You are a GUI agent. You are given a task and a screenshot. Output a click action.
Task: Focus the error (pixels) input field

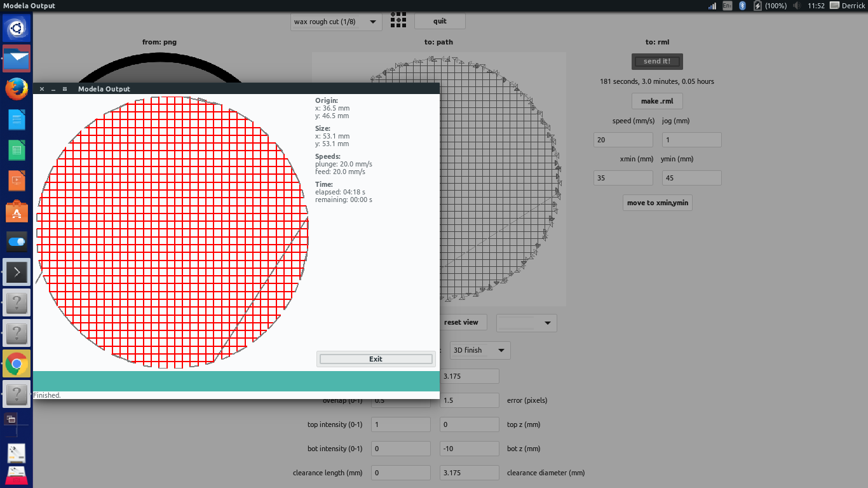(x=470, y=400)
